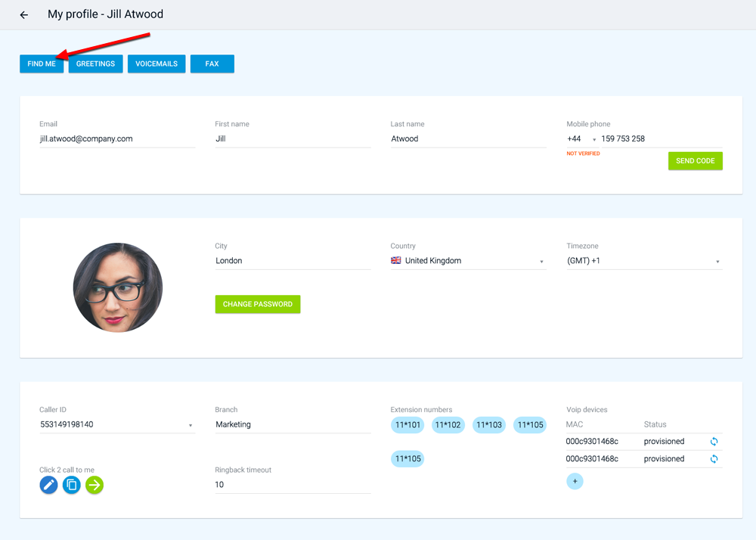This screenshot has width=756, height=540.
Task: Click the Status column header
Action: [x=655, y=424]
